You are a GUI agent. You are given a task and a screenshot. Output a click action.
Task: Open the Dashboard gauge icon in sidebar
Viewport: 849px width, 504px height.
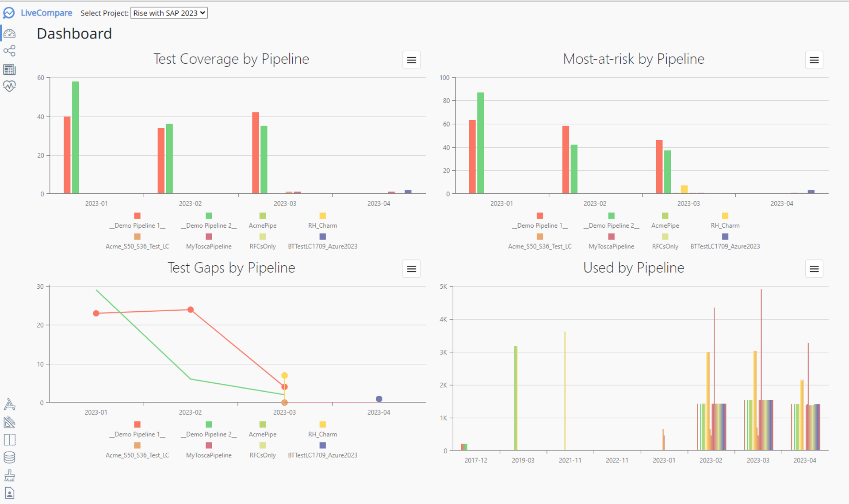coord(9,33)
